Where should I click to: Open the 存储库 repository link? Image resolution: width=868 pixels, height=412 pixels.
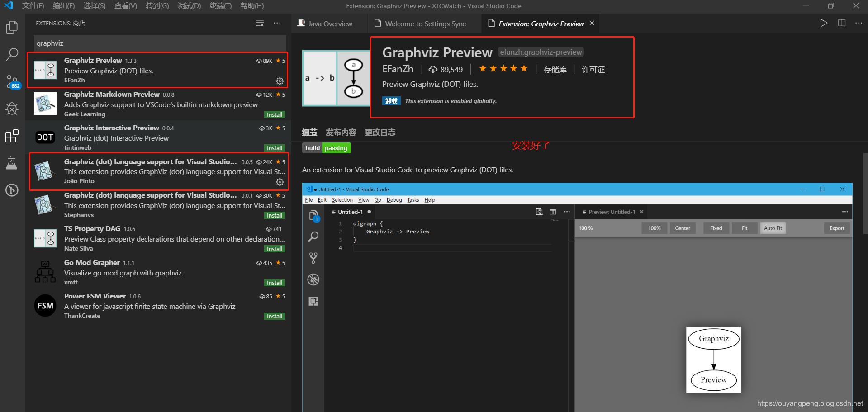pos(555,70)
